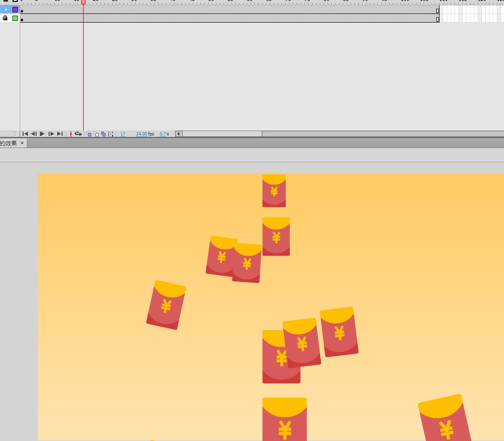Click the loop playback icon

[x=78, y=134]
